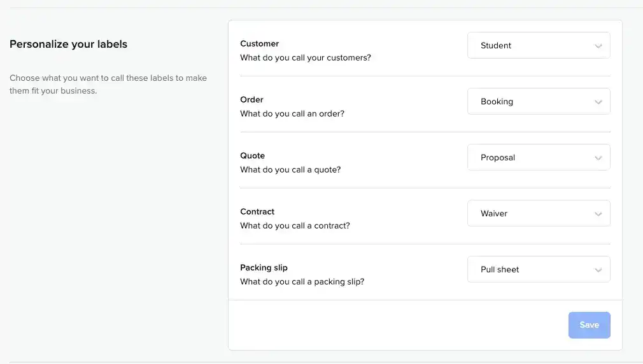This screenshot has width=643, height=364.
Task: Expand the dropdown showing 'Proposal'
Action: (538, 158)
